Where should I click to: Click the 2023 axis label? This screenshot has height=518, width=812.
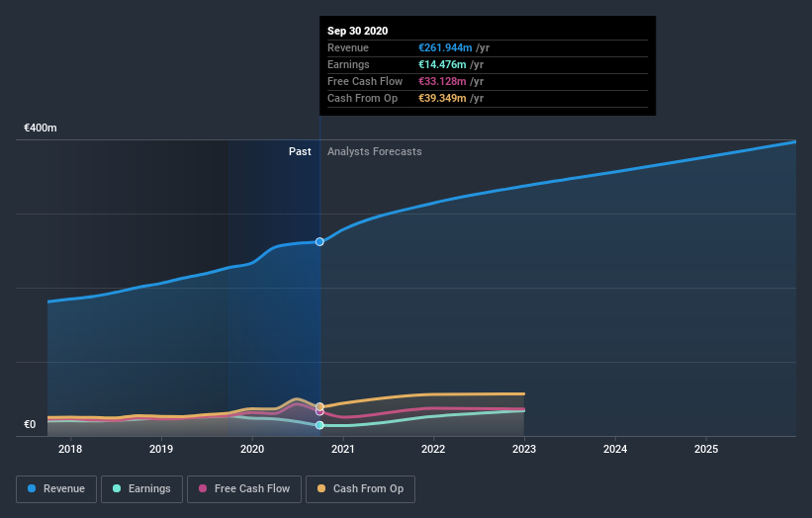click(x=524, y=449)
